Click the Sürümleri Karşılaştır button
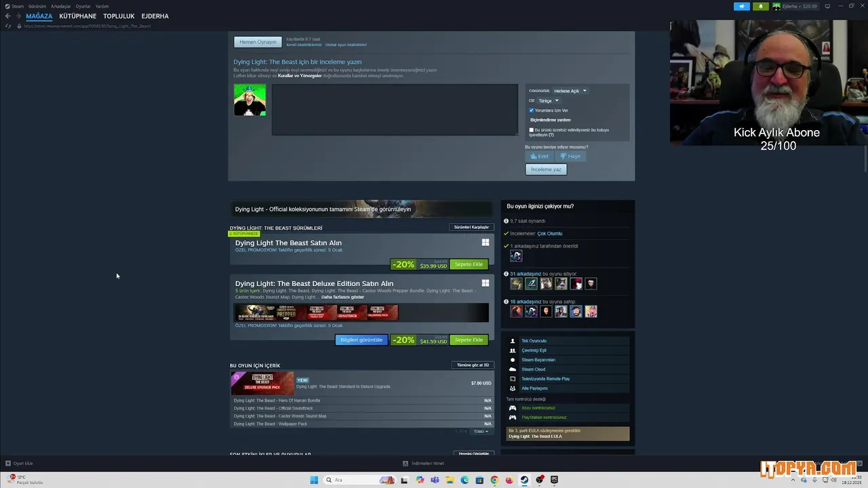The width and height of the screenshot is (868, 488). [471, 227]
